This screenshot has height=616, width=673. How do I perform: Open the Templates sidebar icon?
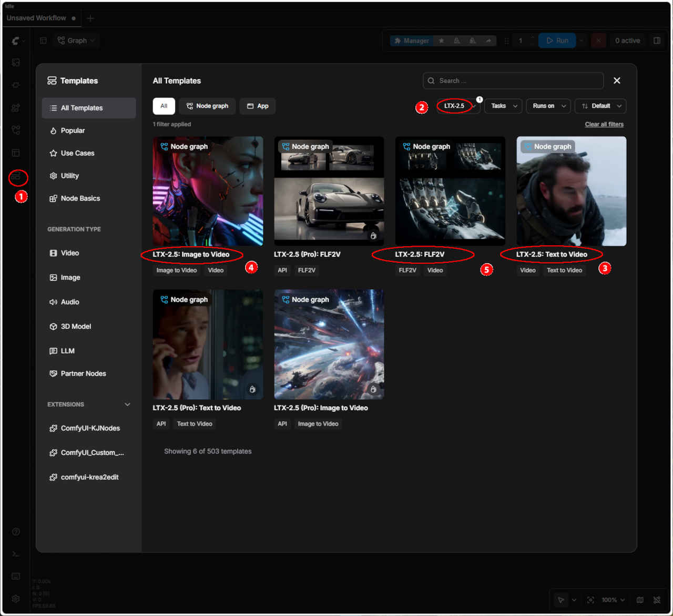coord(16,177)
